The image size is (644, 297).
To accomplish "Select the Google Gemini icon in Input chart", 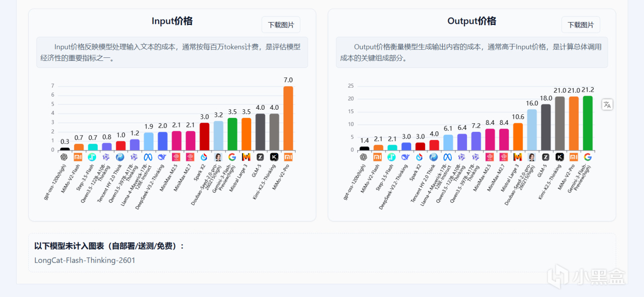I will point(232,157).
